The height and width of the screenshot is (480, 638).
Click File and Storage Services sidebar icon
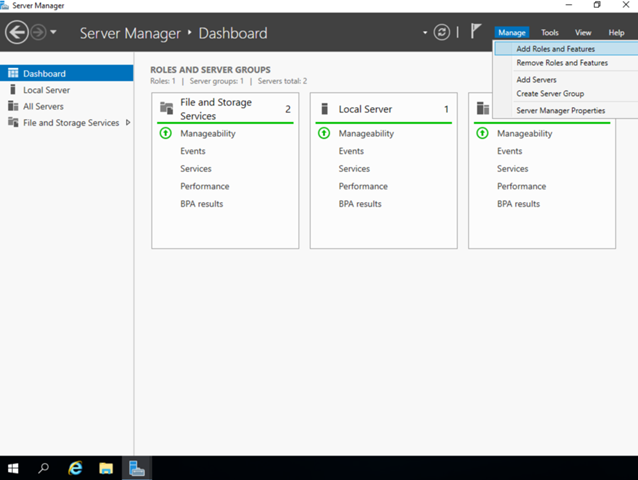click(x=13, y=122)
